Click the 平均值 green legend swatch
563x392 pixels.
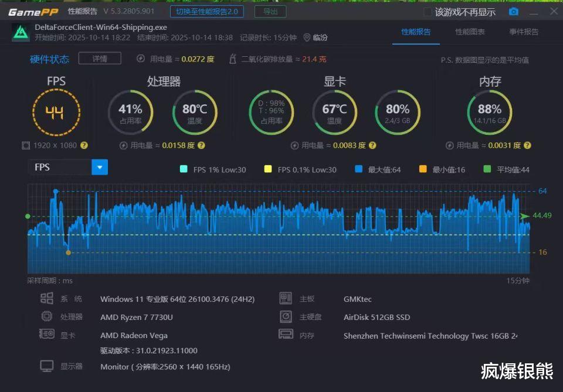click(487, 169)
